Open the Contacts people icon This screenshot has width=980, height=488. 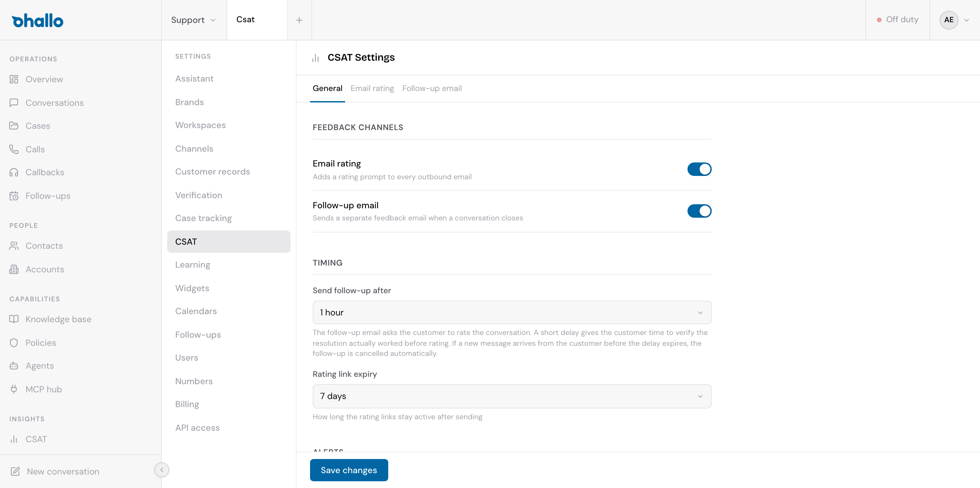pyautogui.click(x=14, y=246)
